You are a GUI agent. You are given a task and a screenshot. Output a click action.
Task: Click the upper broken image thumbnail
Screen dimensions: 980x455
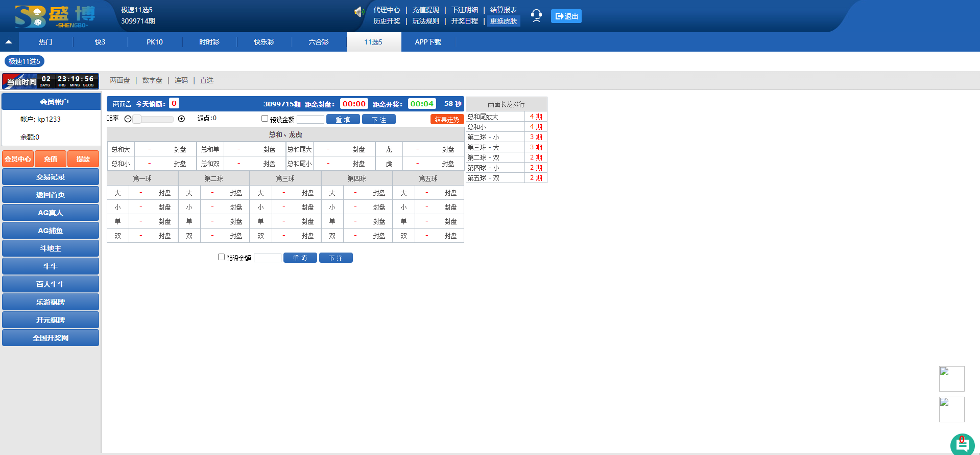pyautogui.click(x=951, y=379)
